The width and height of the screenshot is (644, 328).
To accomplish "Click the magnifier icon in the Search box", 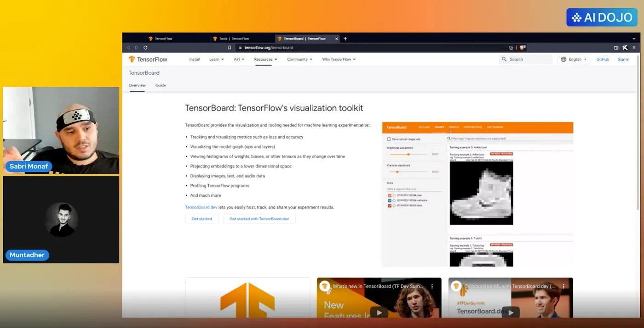I will pyautogui.click(x=504, y=59).
